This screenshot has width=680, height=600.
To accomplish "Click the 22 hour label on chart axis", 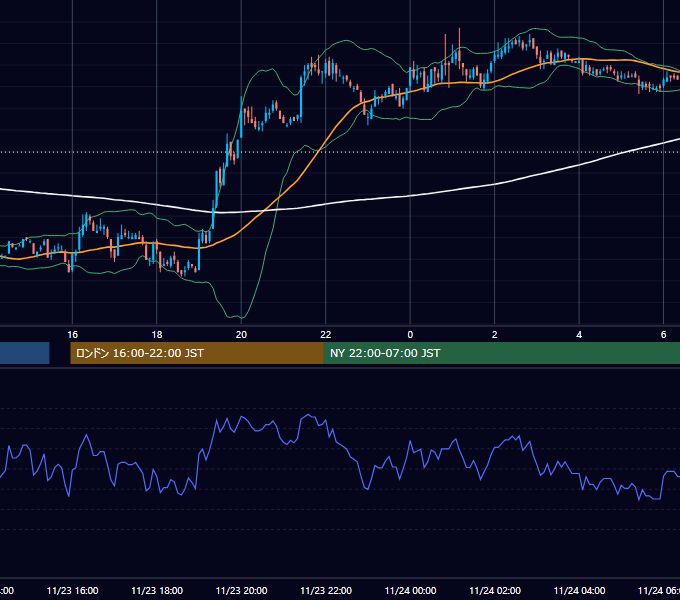I will pyautogui.click(x=326, y=334).
